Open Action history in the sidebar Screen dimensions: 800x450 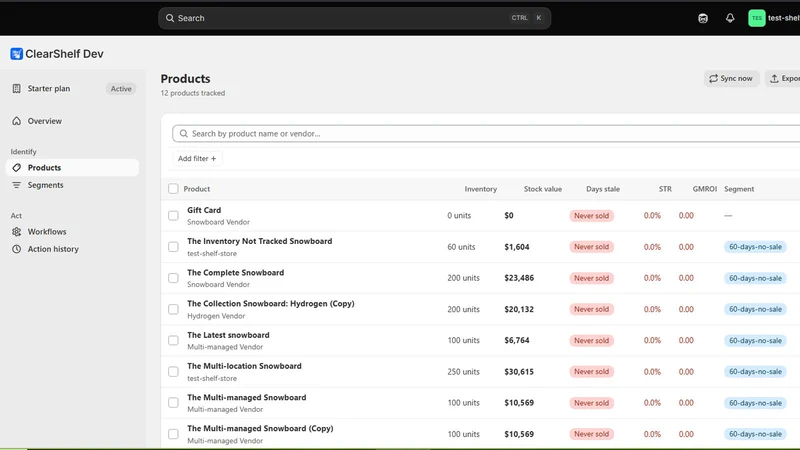tap(72, 249)
